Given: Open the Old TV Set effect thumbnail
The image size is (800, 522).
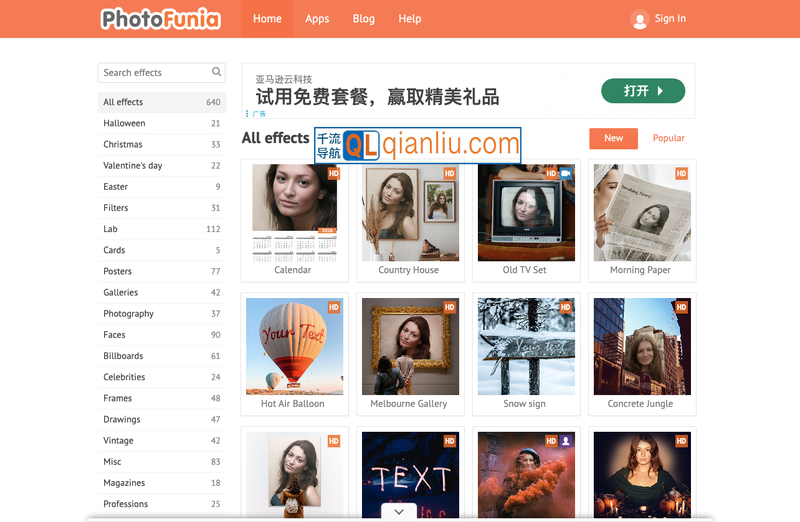Looking at the screenshot, I should tap(526, 213).
